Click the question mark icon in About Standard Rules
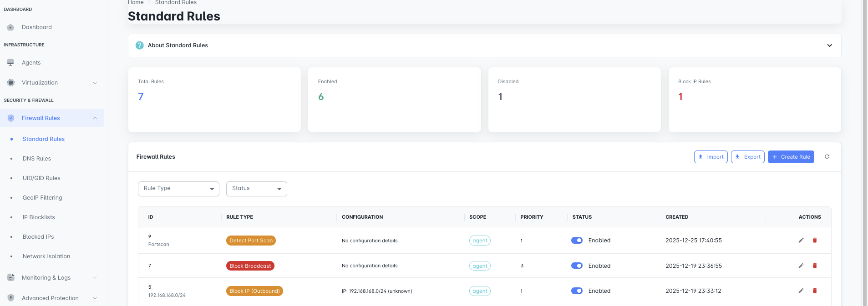This screenshot has width=868, height=306. pyautogui.click(x=140, y=45)
